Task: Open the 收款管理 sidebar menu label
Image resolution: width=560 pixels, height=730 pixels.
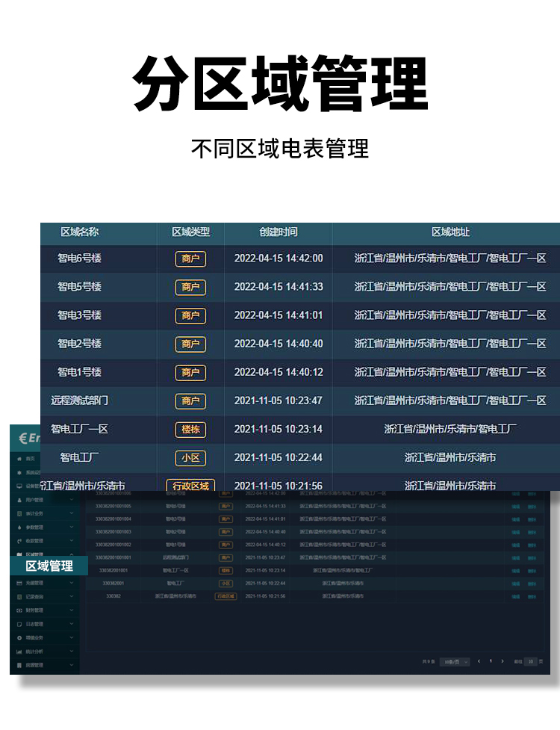Action: pyautogui.click(x=34, y=540)
